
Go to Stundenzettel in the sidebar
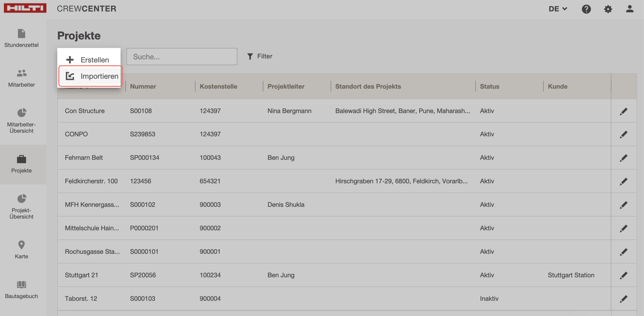click(21, 38)
